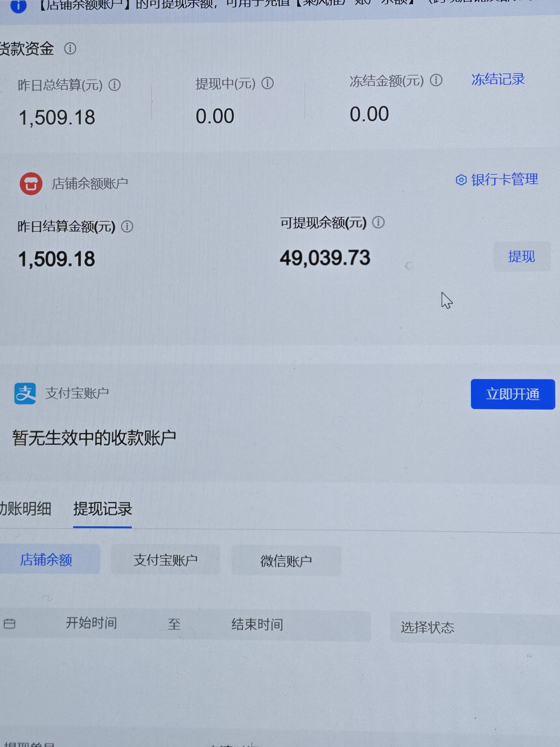Switch to the 动账明细 tab
The image size is (560, 747).
coord(26,508)
